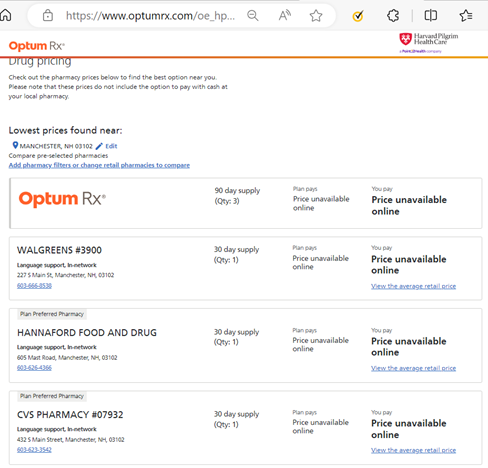This screenshot has width=488, height=468.
Task: Click the Optum Rx header logo
Action: (x=37, y=46)
